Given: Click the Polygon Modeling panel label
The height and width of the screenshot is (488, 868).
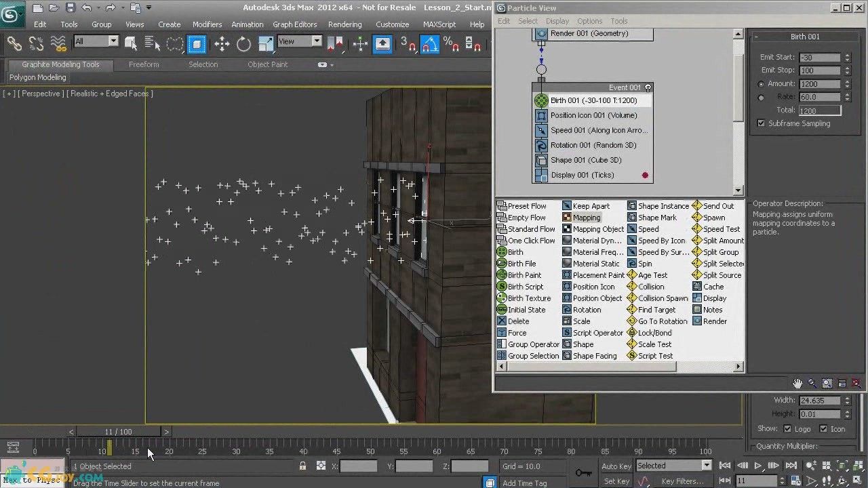Looking at the screenshot, I should [37, 77].
